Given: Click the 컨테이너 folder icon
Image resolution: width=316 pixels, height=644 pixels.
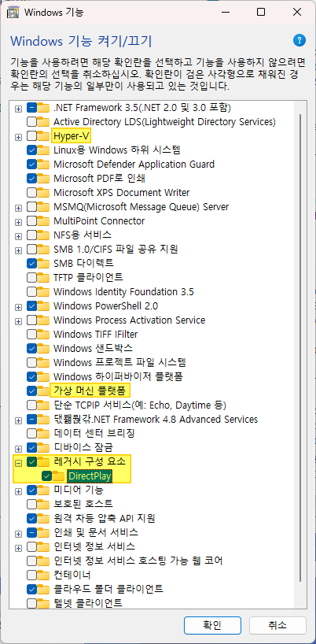Looking at the screenshot, I should [x=43, y=575].
